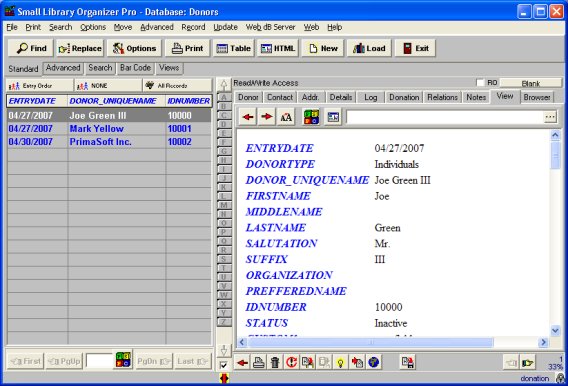Switch to Table view button

[233, 48]
